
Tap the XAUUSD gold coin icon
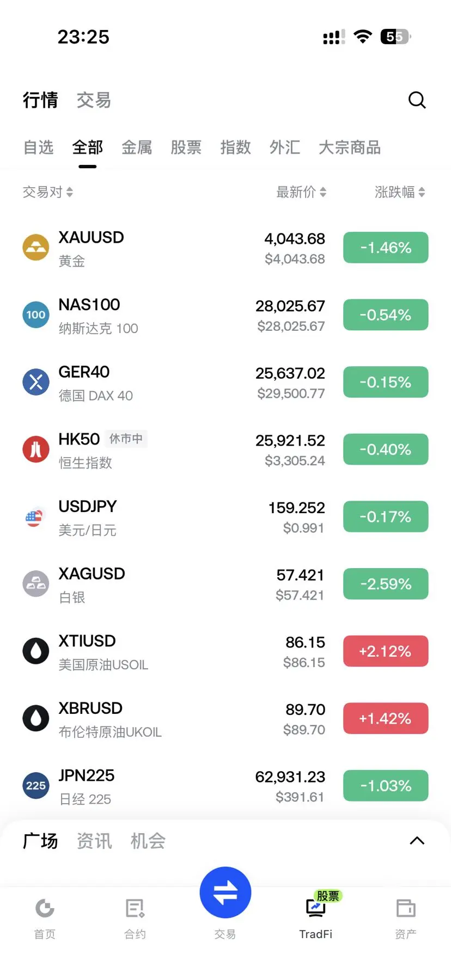pos(36,248)
